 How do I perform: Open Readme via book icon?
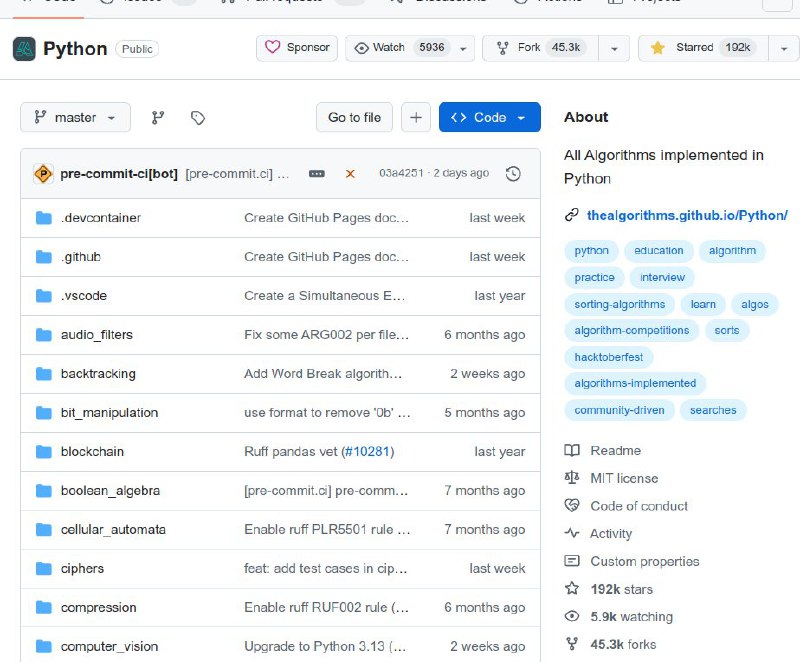click(x=572, y=450)
